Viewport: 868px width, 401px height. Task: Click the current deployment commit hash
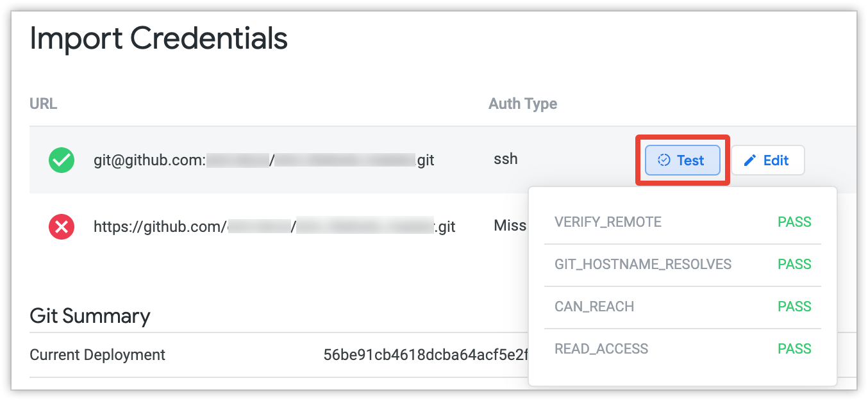pos(425,355)
